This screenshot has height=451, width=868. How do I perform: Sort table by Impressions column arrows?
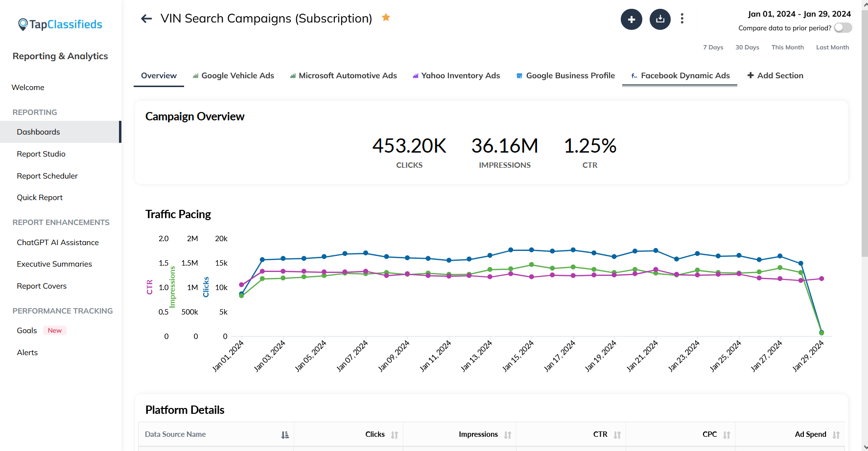[508, 435]
